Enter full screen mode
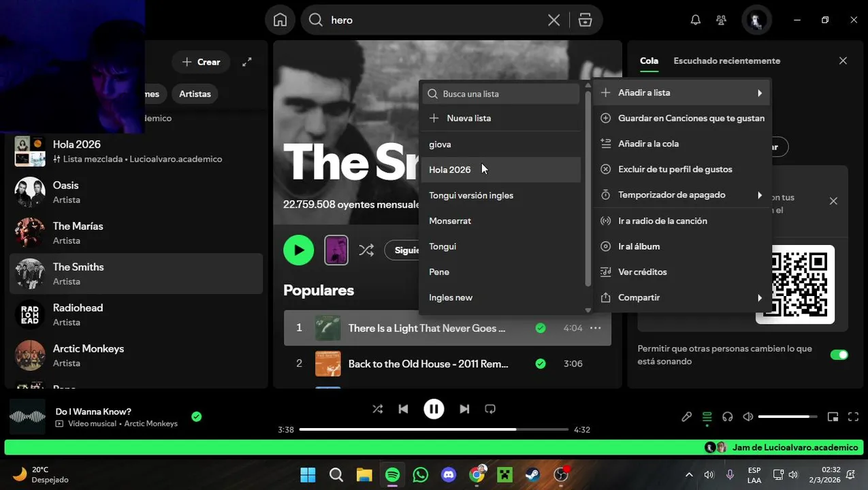The image size is (868, 490). click(853, 417)
